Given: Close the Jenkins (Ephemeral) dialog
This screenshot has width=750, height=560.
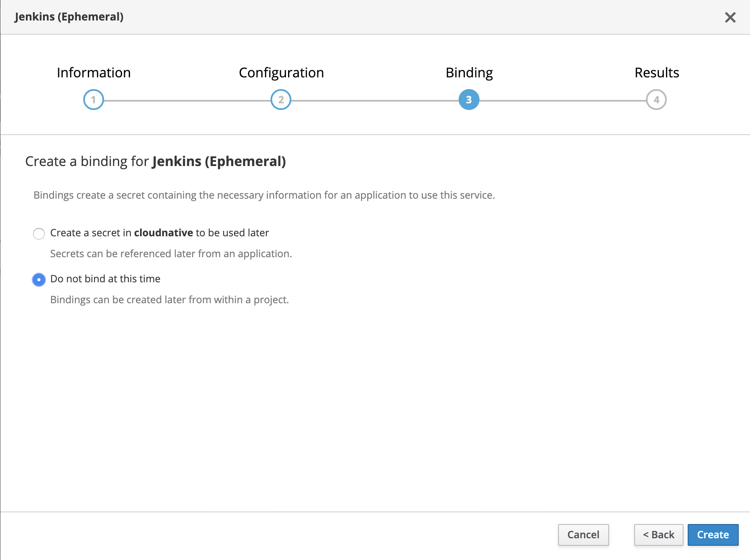Looking at the screenshot, I should click(730, 17).
